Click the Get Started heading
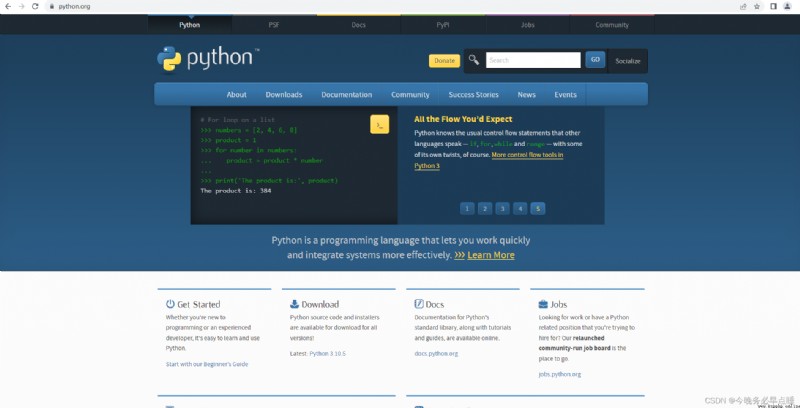The image size is (800, 408). pos(198,304)
